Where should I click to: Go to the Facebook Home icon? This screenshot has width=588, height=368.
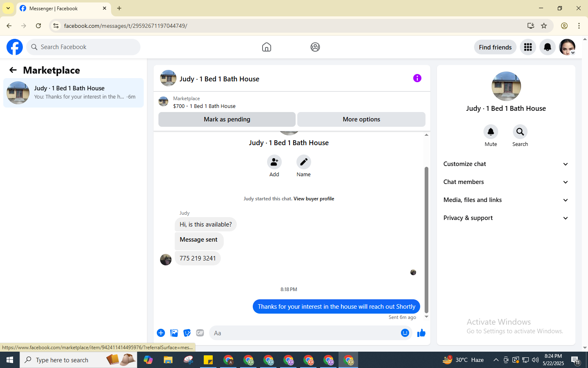(267, 47)
